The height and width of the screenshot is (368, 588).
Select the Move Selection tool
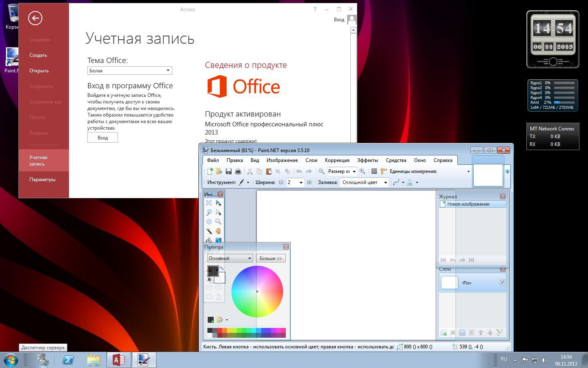pyautogui.click(x=218, y=213)
